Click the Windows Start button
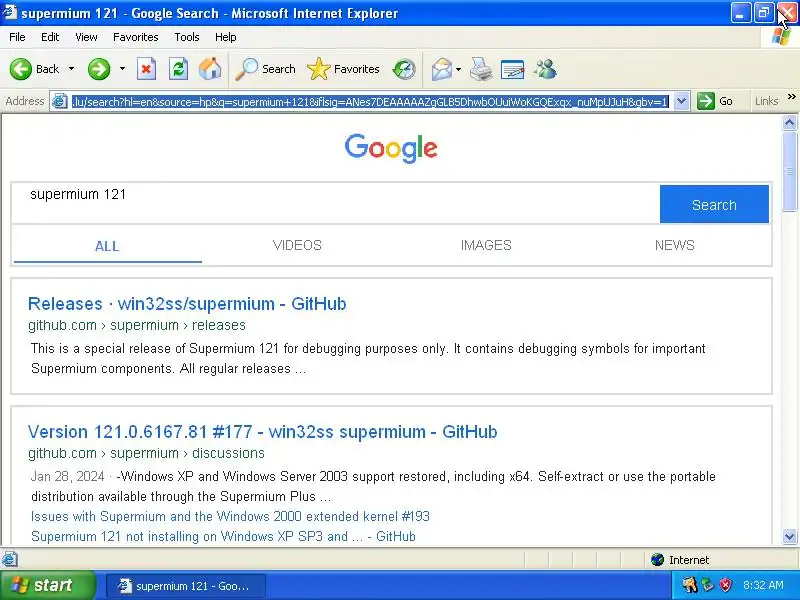The width and height of the screenshot is (800, 600). pyautogui.click(x=47, y=585)
